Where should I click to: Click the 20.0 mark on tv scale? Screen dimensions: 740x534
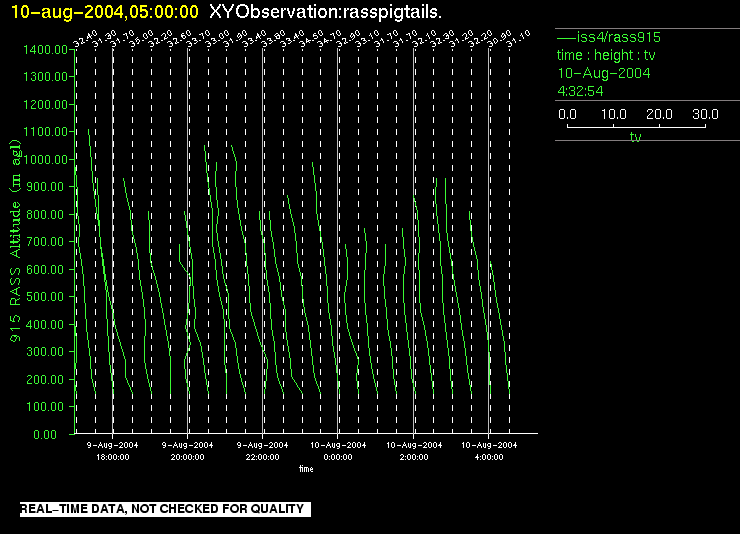[660, 115]
